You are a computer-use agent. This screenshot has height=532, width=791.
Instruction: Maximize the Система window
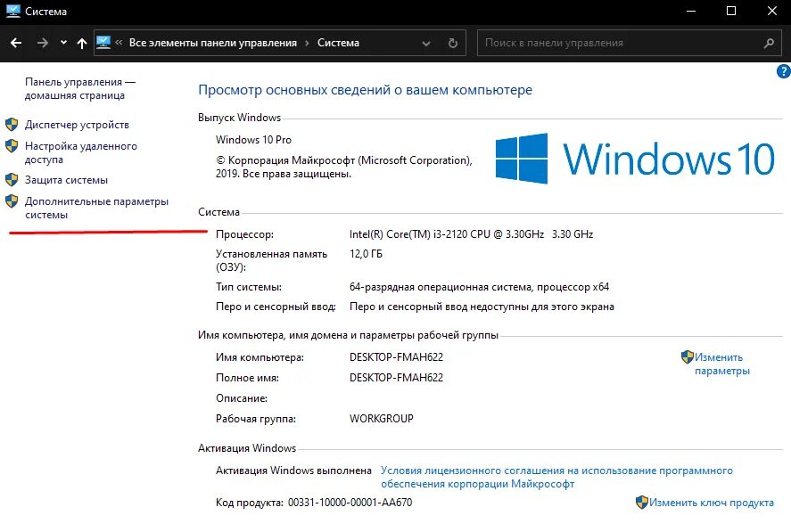[x=731, y=11]
